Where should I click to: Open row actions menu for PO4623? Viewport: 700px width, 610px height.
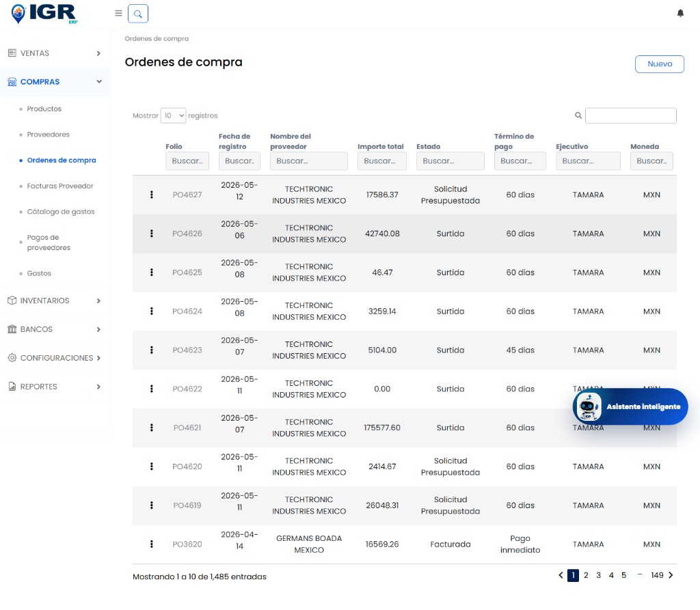coord(152,350)
